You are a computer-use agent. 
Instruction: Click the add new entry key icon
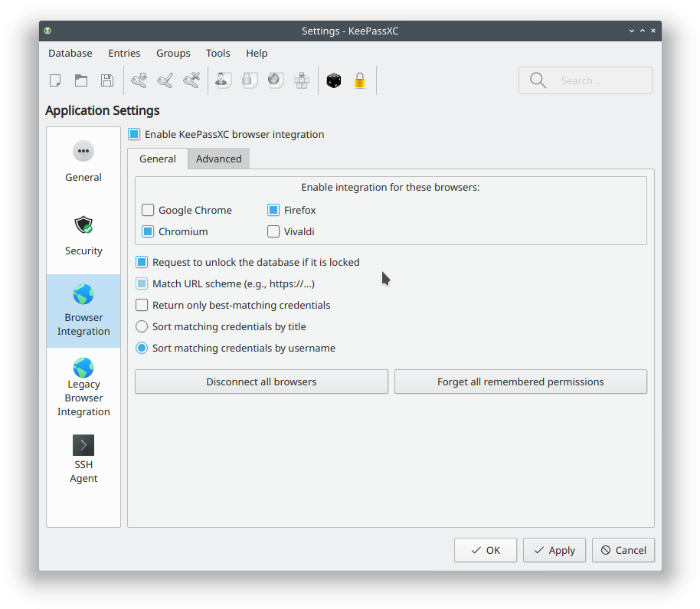(139, 80)
